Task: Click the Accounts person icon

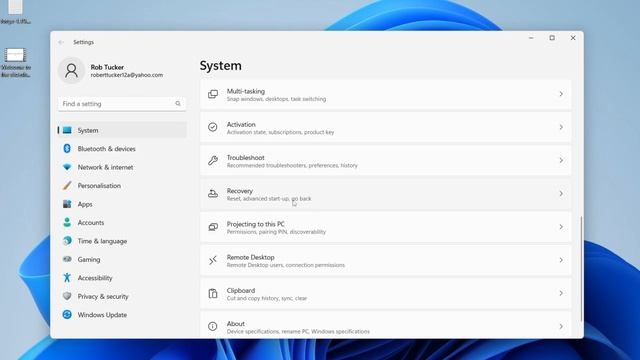Action: click(67, 222)
